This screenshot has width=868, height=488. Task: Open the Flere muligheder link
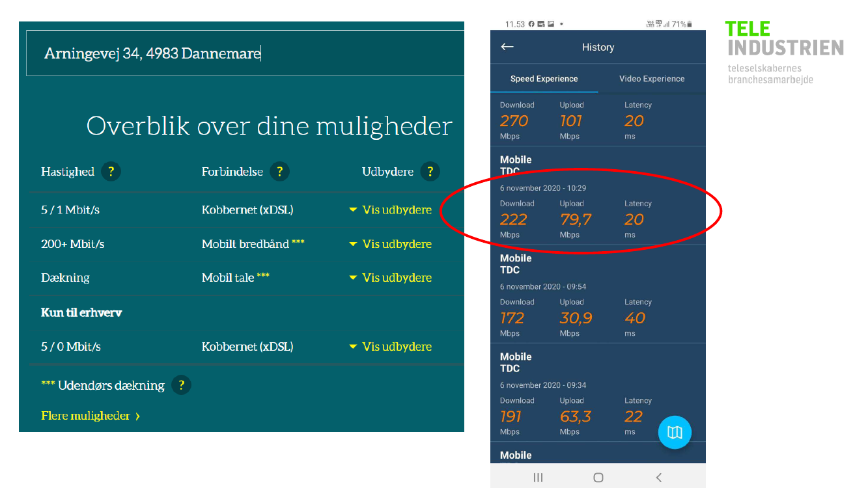pyautogui.click(x=91, y=416)
